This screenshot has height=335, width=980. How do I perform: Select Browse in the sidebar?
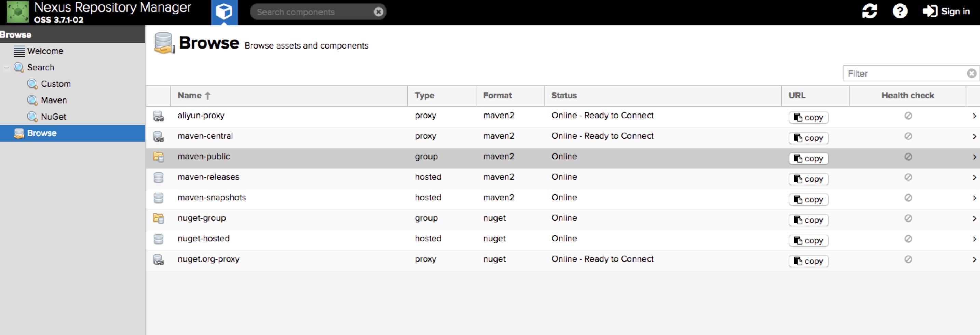72,133
